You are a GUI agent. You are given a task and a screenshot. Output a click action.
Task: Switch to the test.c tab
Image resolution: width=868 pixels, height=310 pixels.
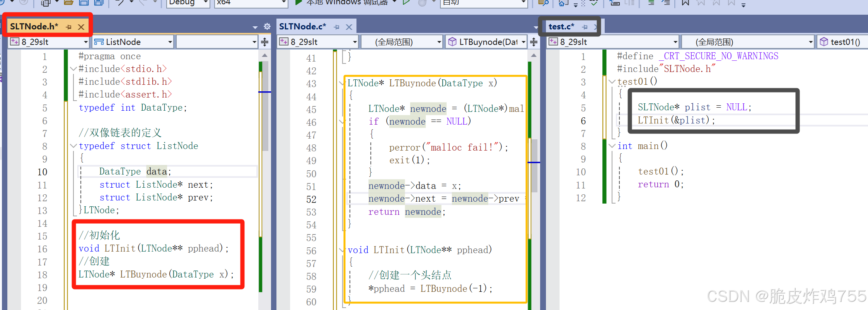561,26
